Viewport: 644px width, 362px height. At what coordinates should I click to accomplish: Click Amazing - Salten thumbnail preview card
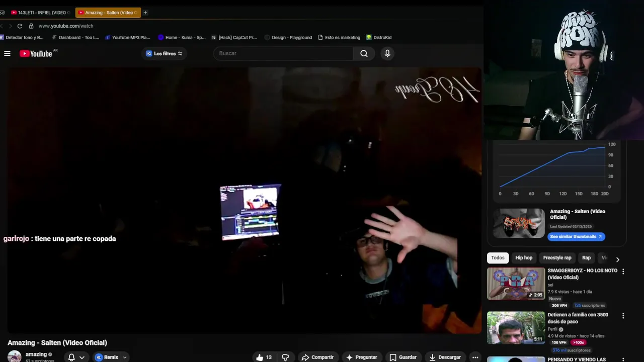(x=519, y=223)
